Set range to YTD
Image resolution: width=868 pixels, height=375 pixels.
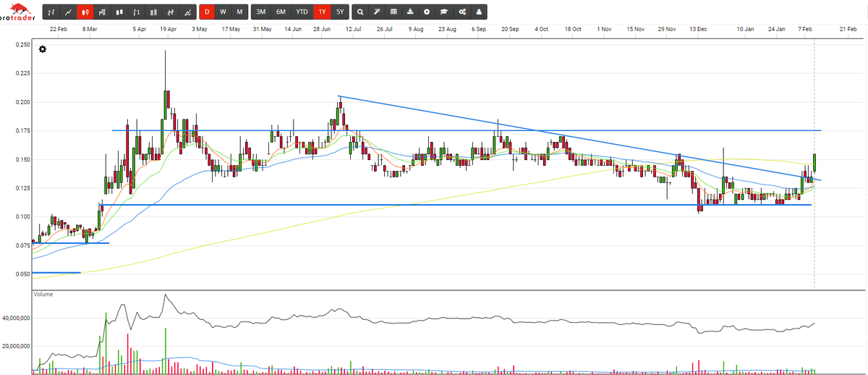coord(302,12)
